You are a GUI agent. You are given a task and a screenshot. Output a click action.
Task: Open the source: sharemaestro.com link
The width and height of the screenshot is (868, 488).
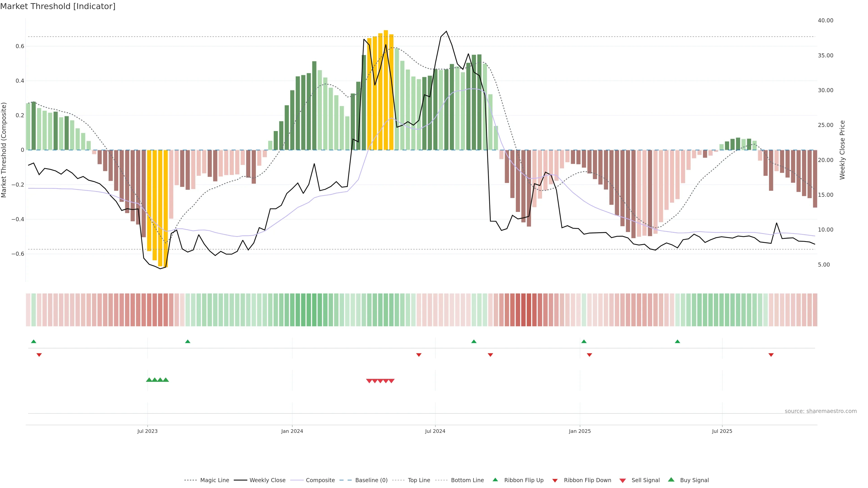[821, 411]
